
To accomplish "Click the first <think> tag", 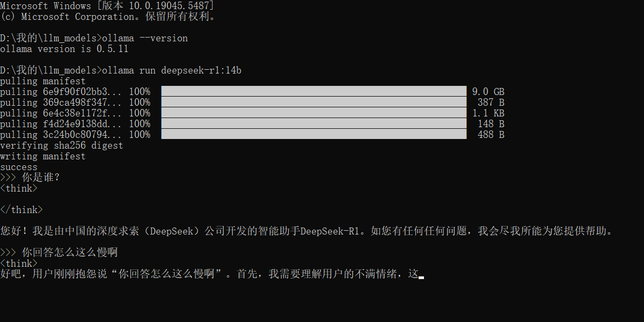I will point(19,188).
